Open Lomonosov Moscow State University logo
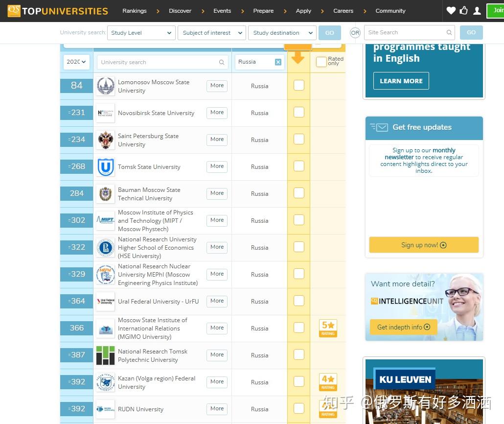The height and width of the screenshot is (424, 504). click(105, 86)
